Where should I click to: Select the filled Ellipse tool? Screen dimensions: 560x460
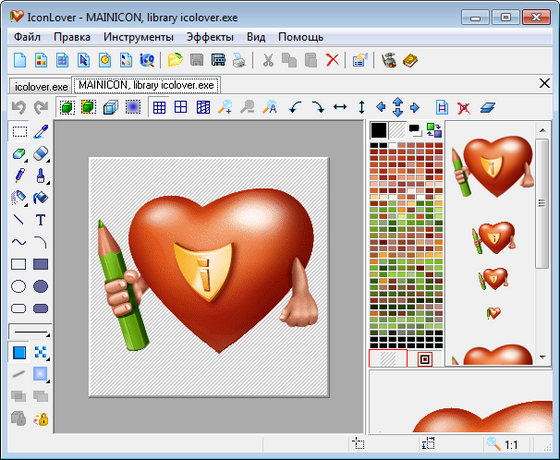tap(41, 286)
